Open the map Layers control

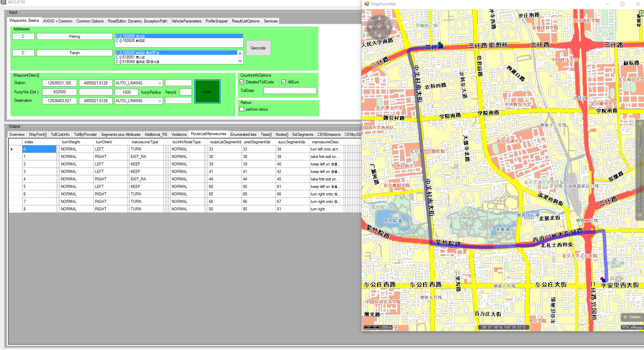[x=632, y=317]
